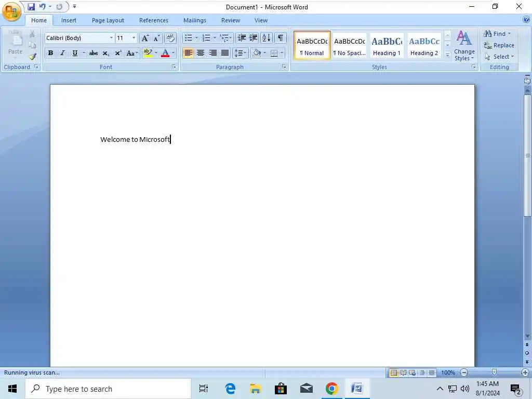Center align the paragraph

pyautogui.click(x=201, y=53)
